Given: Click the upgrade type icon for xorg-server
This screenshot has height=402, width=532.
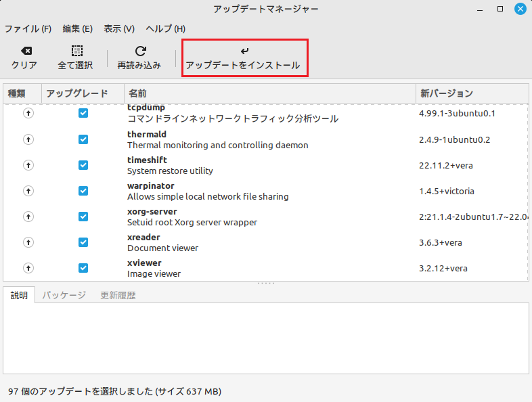Looking at the screenshot, I should (28, 217).
